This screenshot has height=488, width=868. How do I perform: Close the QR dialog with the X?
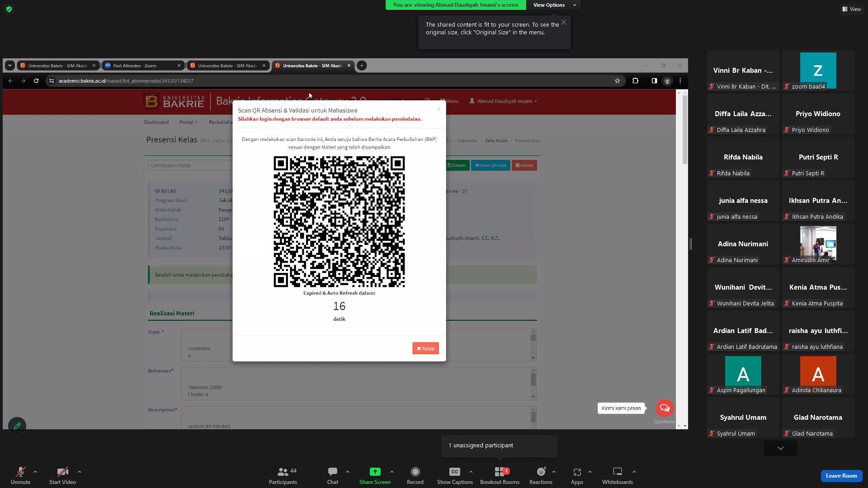439,109
